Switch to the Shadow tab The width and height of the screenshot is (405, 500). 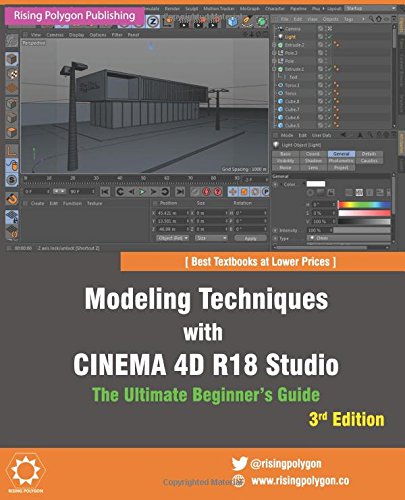pos(313,161)
